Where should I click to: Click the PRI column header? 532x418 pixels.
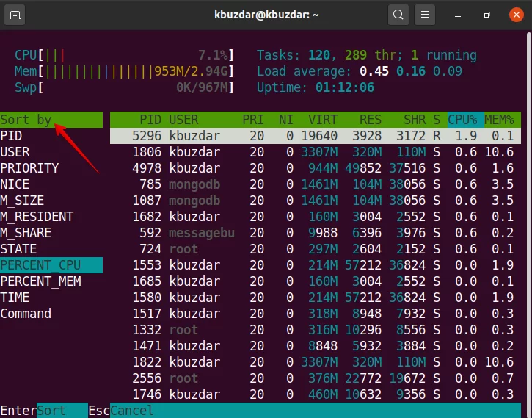coord(252,120)
